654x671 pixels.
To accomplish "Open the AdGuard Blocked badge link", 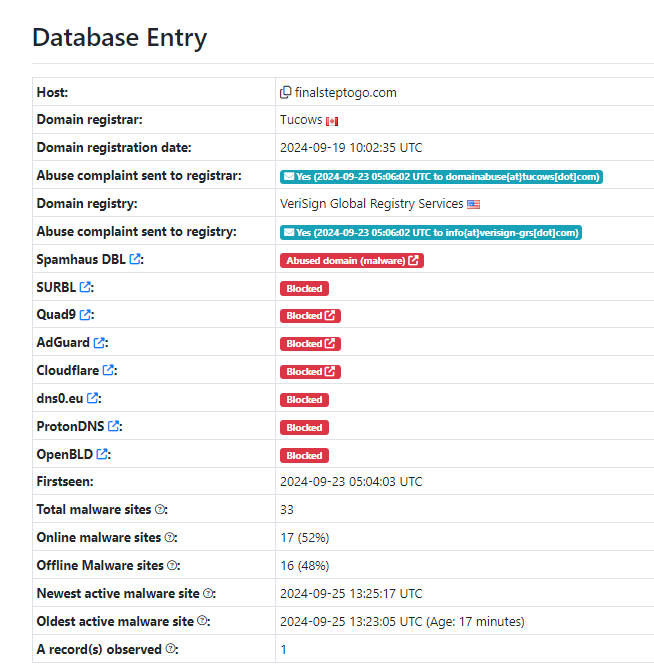I will [x=310, y=344].
